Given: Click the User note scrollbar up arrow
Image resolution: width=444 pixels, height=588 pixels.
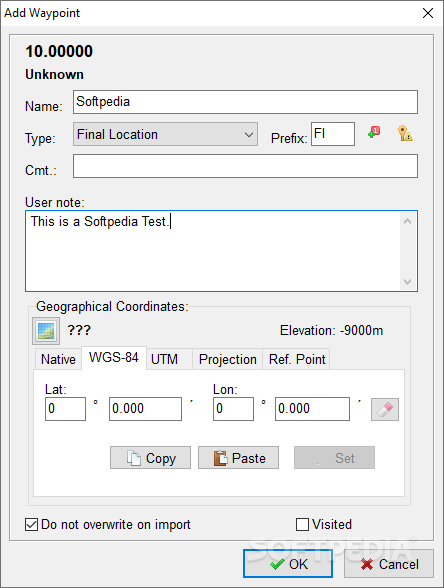Looking at the screenshot, I should [408, 222].
